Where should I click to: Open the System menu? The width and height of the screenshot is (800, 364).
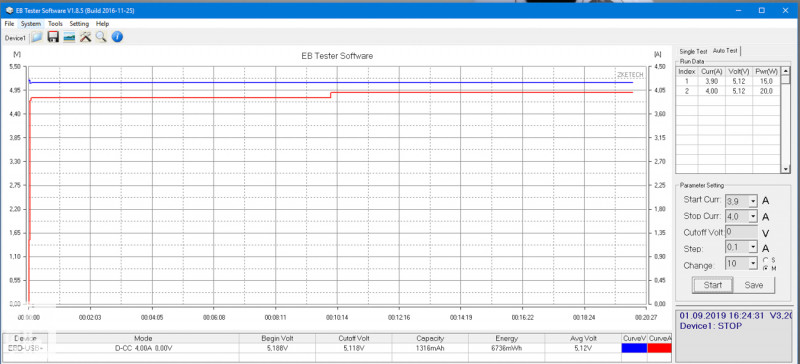[31, 23]
